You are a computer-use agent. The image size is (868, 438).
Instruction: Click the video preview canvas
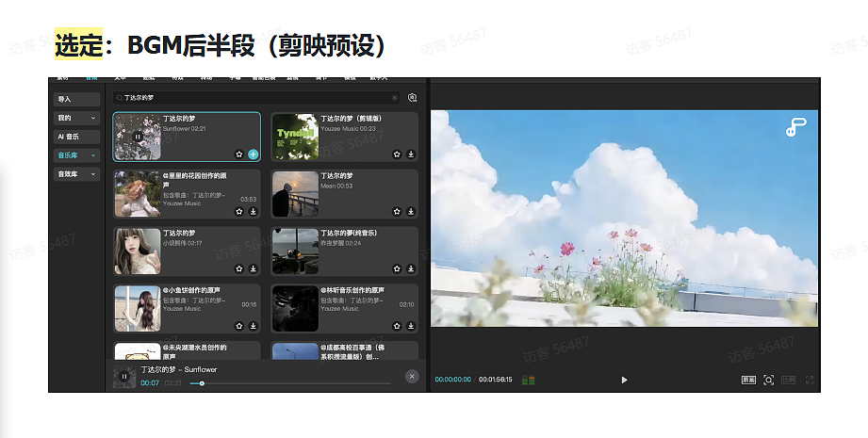click(625, 218)
